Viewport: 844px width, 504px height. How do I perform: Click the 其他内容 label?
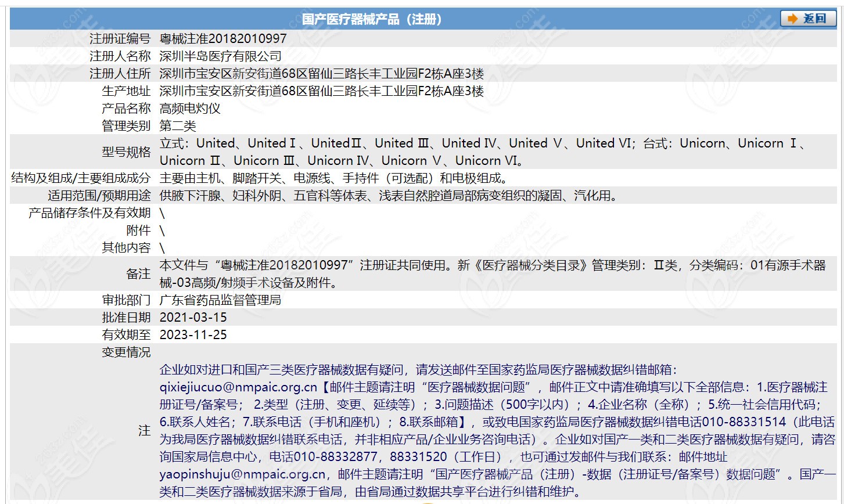[126, 247]
